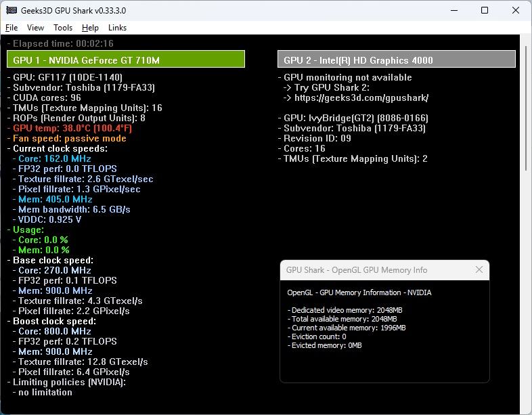Click GPU: IvyBridge(GT2) (8086-0166) line

[x=353, y=118]
